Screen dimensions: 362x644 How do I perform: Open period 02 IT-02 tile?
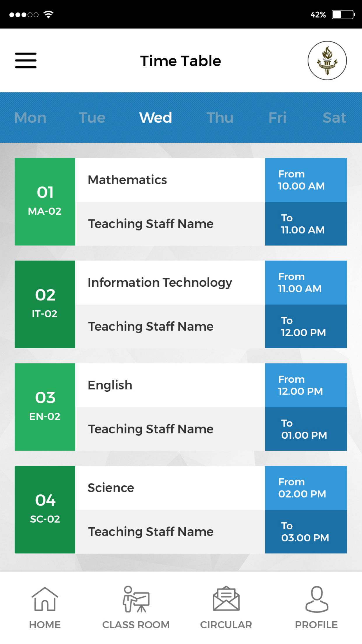[45, 304]
